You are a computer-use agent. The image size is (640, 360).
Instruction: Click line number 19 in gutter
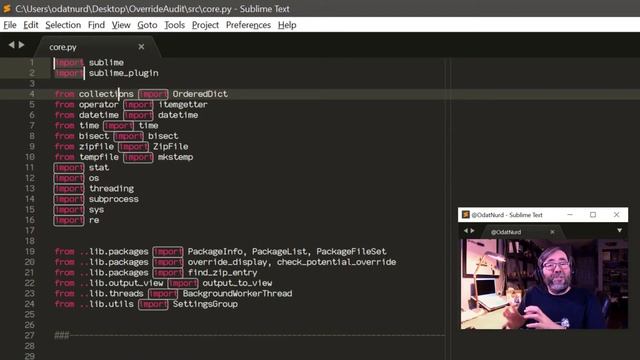(x=30, y=251)
